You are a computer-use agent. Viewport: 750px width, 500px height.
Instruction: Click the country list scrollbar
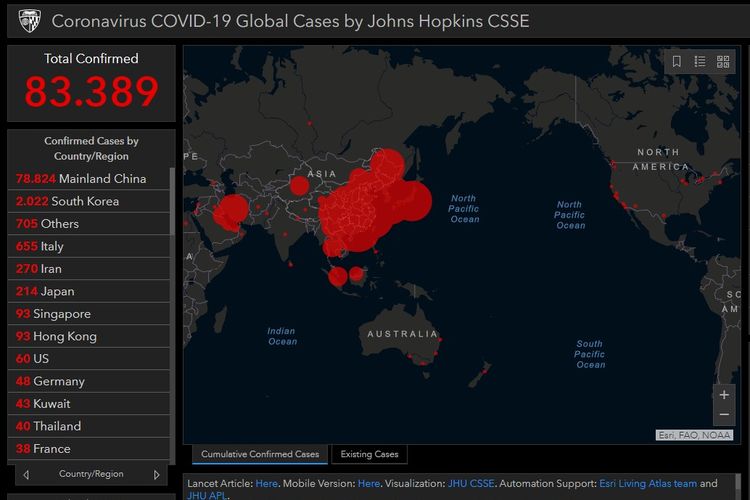pos(172,201)
